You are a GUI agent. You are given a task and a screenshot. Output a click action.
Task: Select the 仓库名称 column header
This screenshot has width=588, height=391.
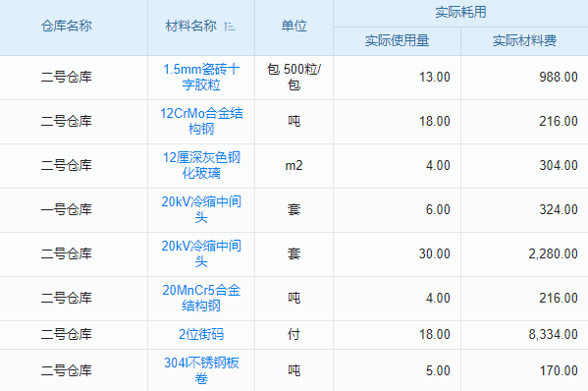[x=67, y=26]
